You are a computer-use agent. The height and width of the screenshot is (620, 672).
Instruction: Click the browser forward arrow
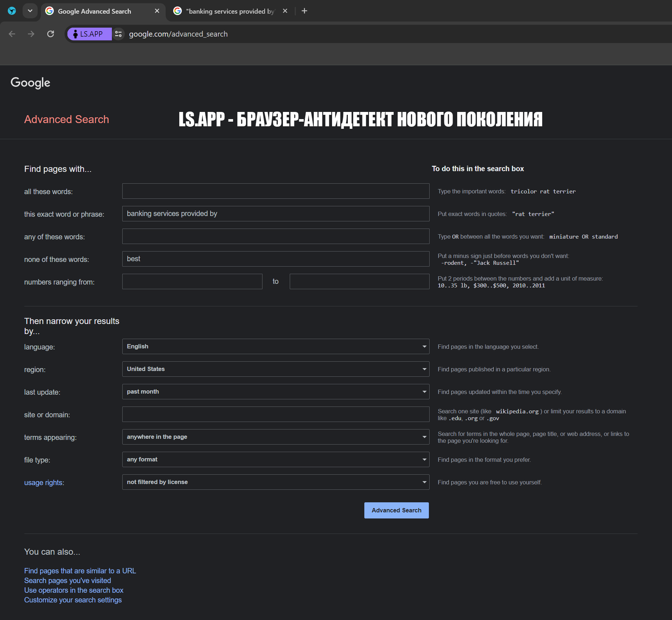tap(31, 34)
